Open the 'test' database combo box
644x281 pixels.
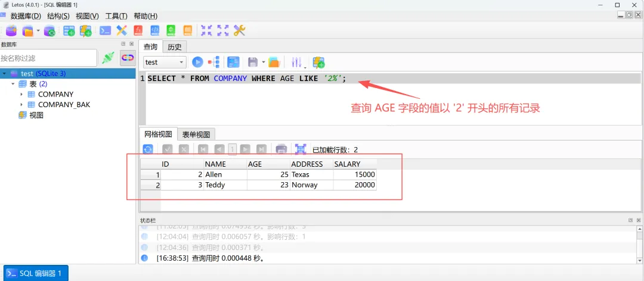[165, 63]
